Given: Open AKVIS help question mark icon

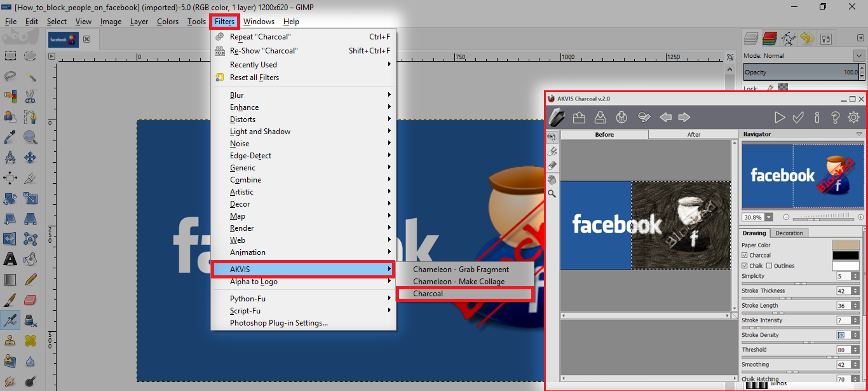Looking at the screenshot, I should tap(836, 117).
